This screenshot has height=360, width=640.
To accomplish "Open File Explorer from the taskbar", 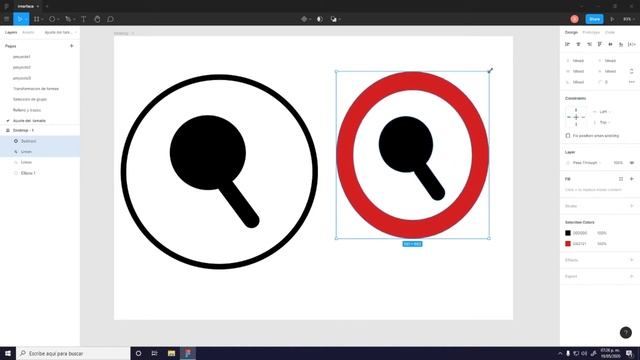I will pos(171,353).
